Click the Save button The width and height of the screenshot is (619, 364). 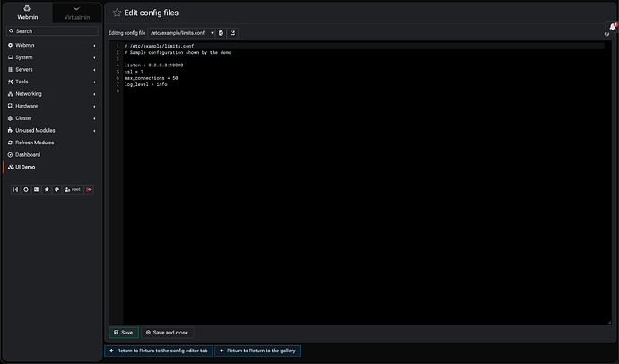pos(124,333)
